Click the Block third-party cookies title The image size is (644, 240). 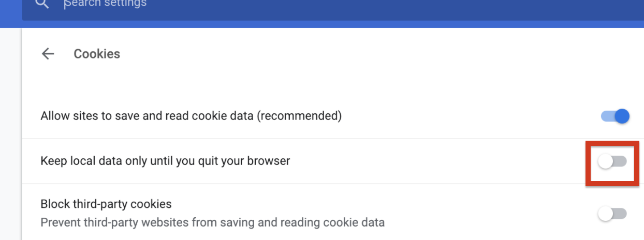tap(106, 204)
